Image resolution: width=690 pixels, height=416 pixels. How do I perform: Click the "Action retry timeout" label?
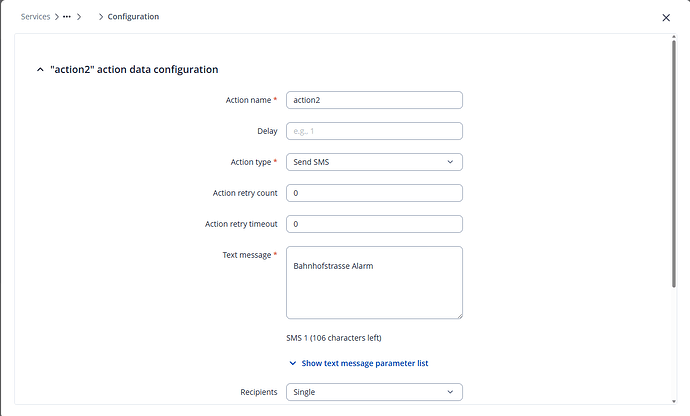point(241,224)
